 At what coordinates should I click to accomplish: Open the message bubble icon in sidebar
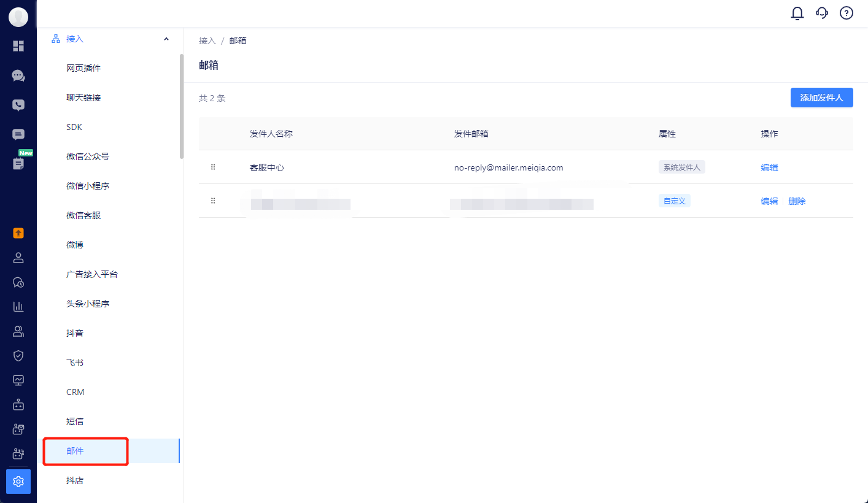tap(18, 134)
